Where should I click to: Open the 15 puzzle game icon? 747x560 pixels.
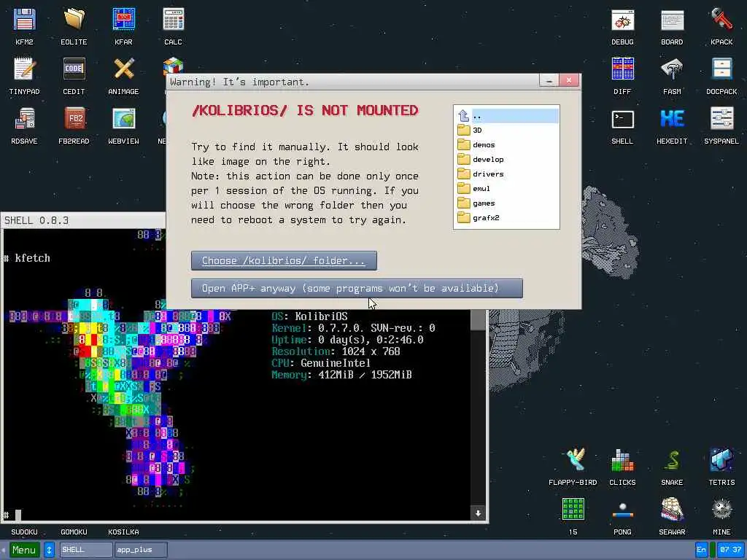(x=573, y=510)
